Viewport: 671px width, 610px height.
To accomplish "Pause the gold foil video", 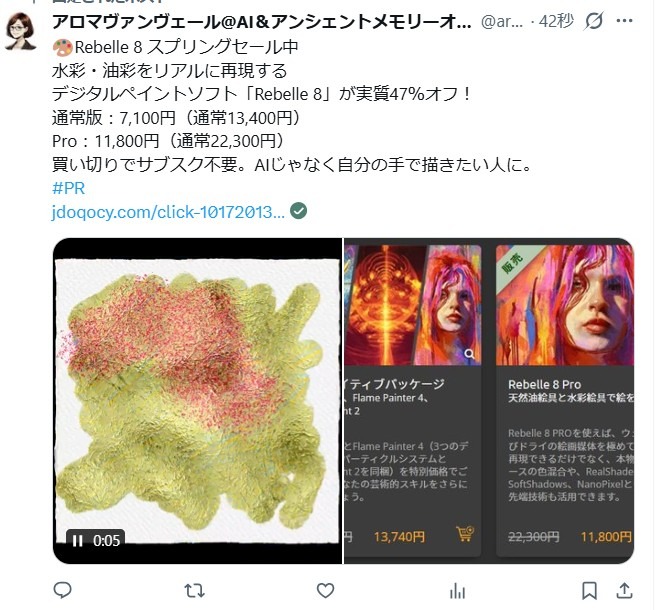I will [x=77, y=541].
